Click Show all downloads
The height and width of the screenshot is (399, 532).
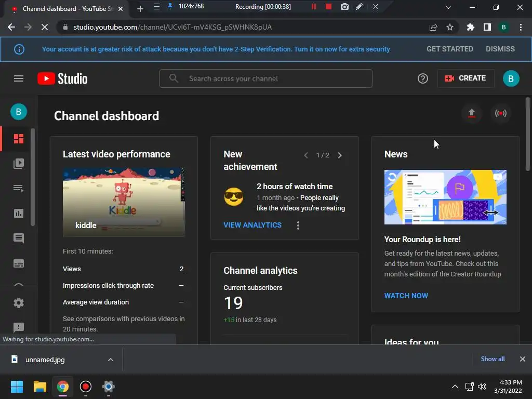coord(493,359)
